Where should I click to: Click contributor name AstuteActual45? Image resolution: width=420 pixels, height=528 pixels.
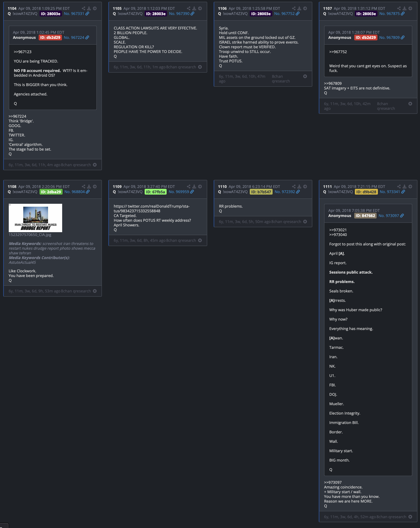click(22, 262)
